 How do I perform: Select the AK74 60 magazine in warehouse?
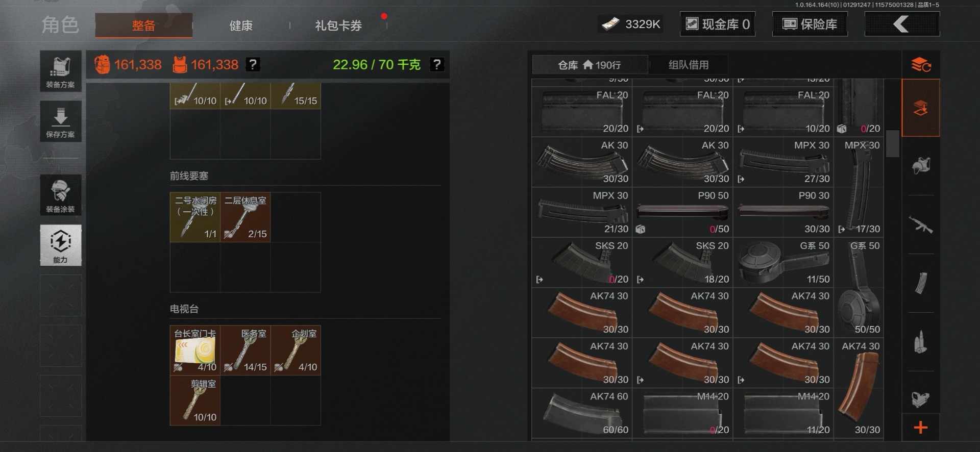582,413
